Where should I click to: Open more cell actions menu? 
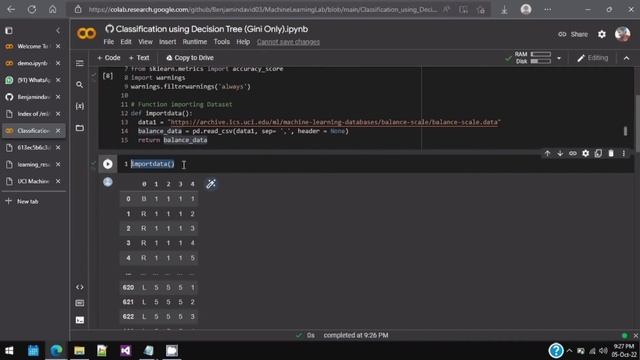tap(623, 153)
